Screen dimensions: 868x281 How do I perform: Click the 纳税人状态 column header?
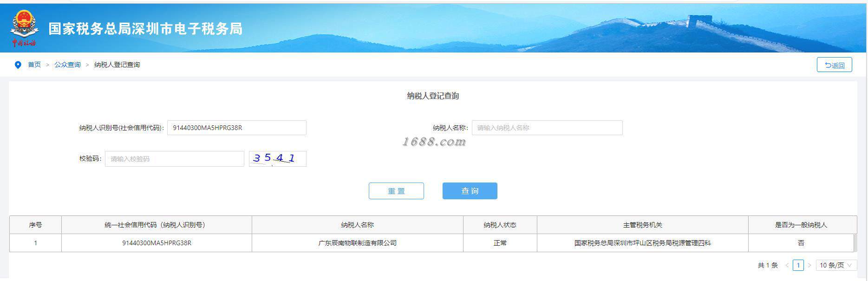click(500, 225)
